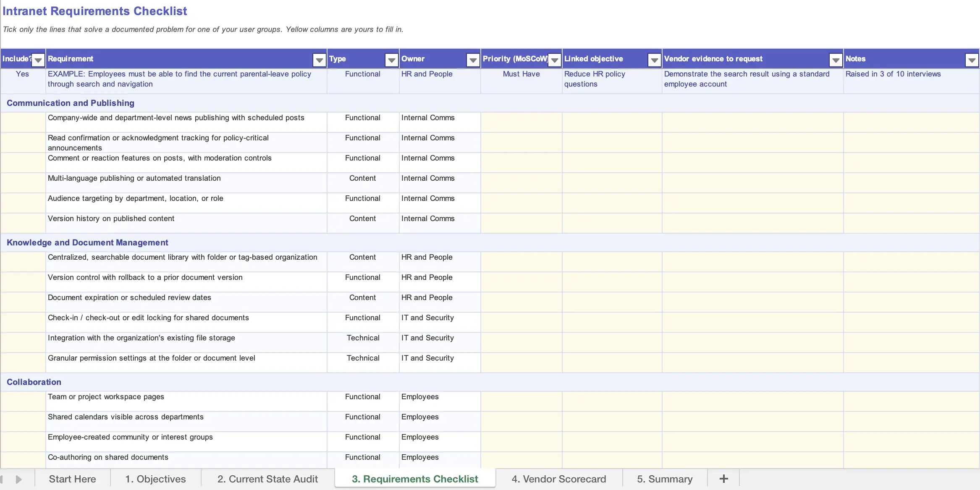This screenshot has height=490, width=980.
Task: Select the Intranet Requirements Checklist title
Action: [95, 11]
